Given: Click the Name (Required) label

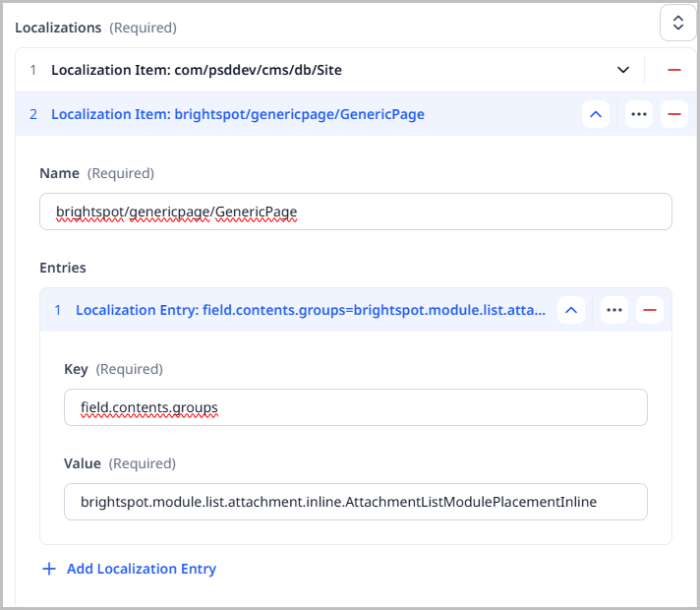Looking at the screenshot, I should click(x=97, y=173).
